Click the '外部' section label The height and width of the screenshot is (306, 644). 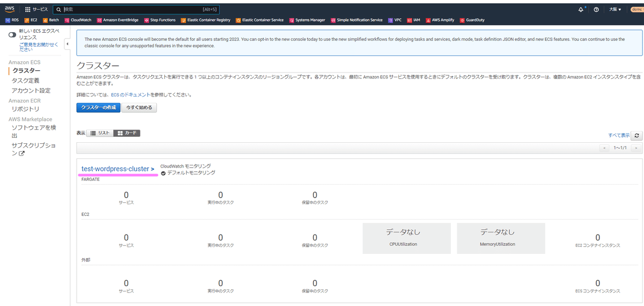(x=85, y=260)
